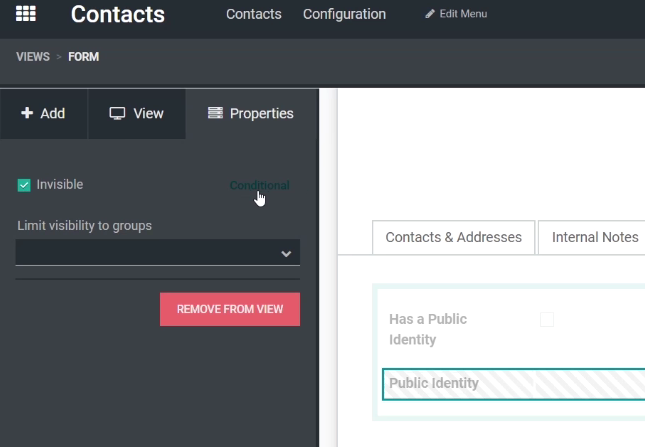Click the pencil icon beside Edit Menu
Image resolution: width=645 pixels, height=447 pixels.
430,14
